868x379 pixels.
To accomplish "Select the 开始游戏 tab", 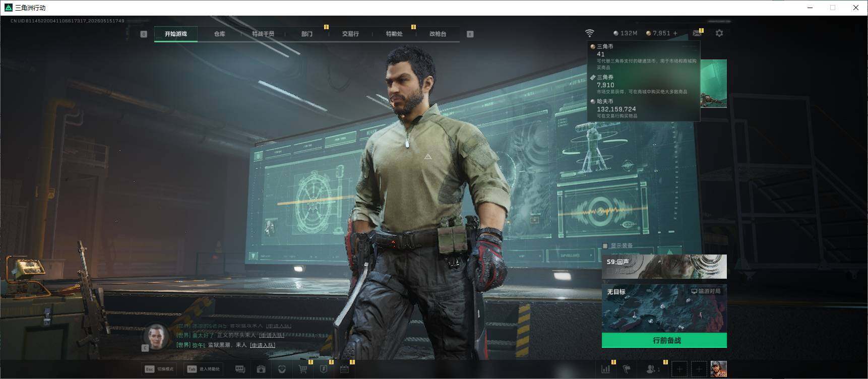I will click(x=175, y=34).
